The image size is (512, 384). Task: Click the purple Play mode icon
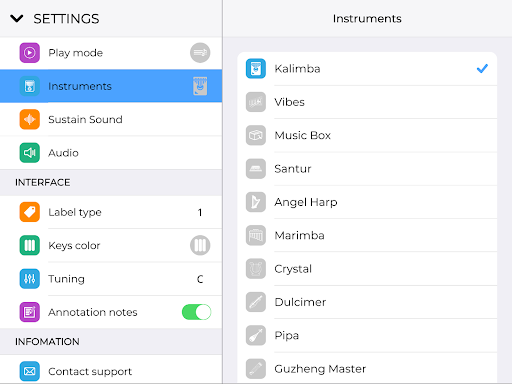click(29, 53)
